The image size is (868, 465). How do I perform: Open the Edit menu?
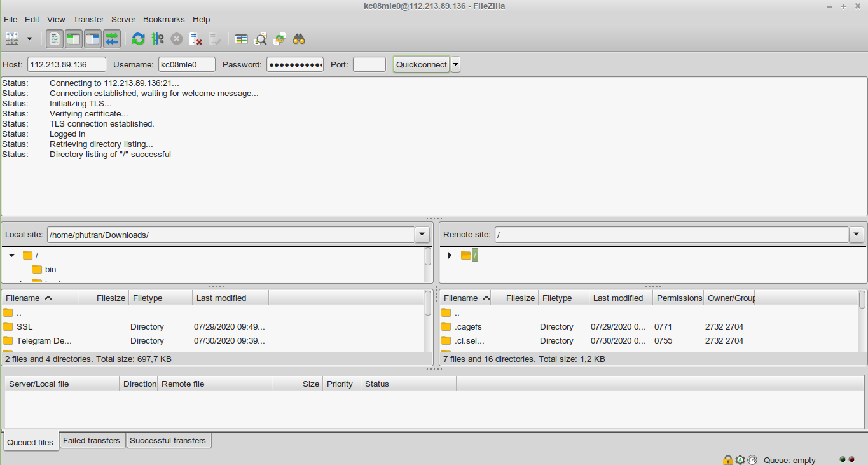(x=32, y=20)
